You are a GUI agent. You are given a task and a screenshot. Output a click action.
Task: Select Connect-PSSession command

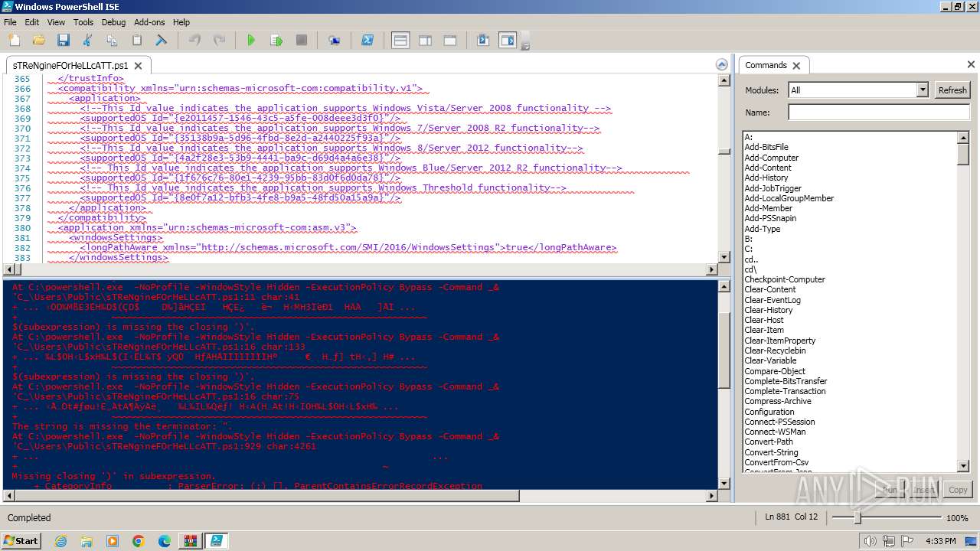779,422
